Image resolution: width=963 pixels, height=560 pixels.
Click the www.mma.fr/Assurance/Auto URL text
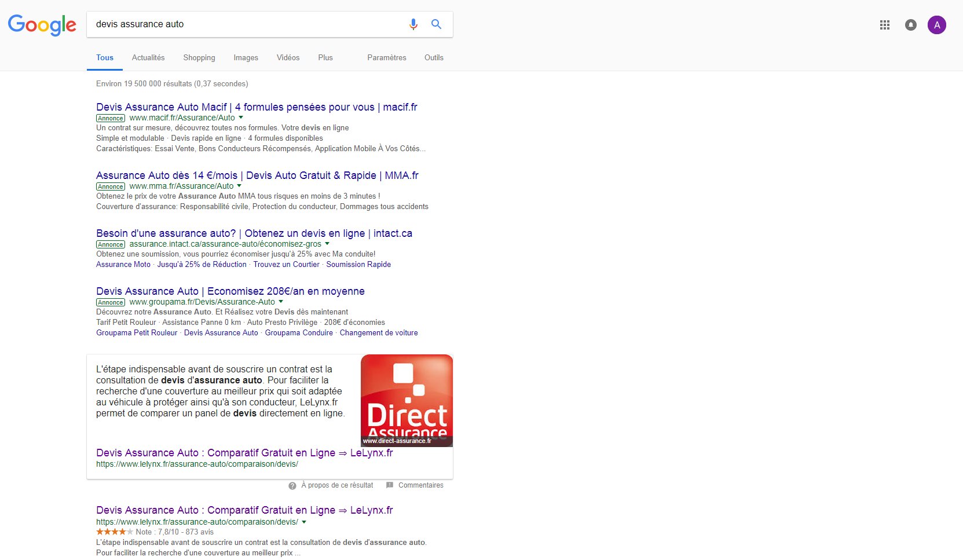click(x=181, y=186)
